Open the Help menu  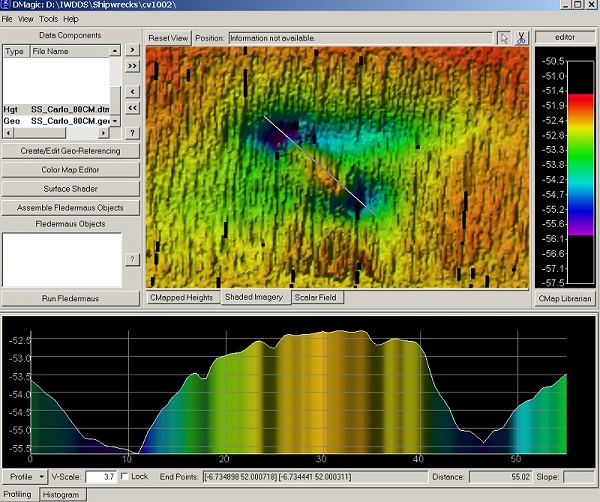click(x=71, y=19)
